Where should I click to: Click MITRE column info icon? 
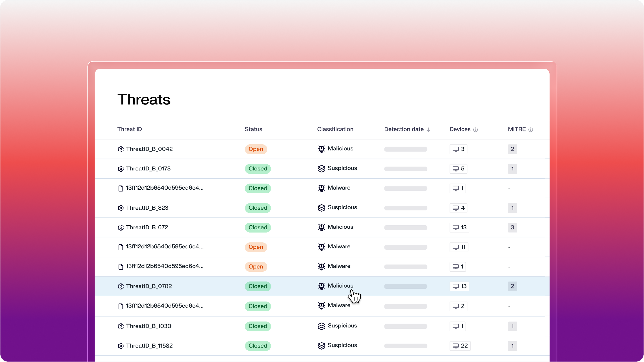531,130
